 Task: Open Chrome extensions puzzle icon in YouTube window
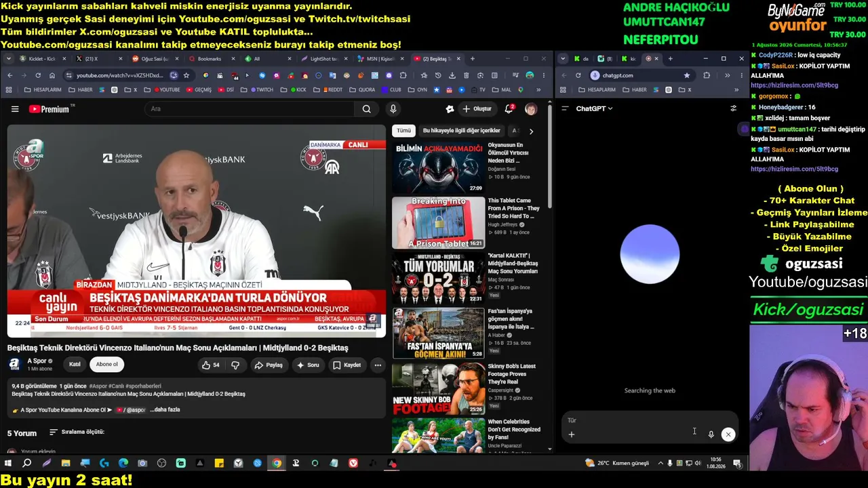(x=403, y=75)
